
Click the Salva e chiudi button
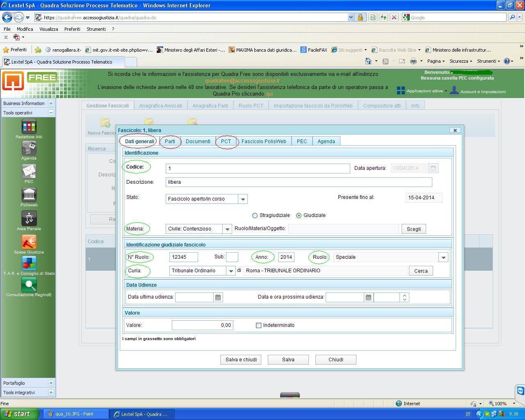241,360
